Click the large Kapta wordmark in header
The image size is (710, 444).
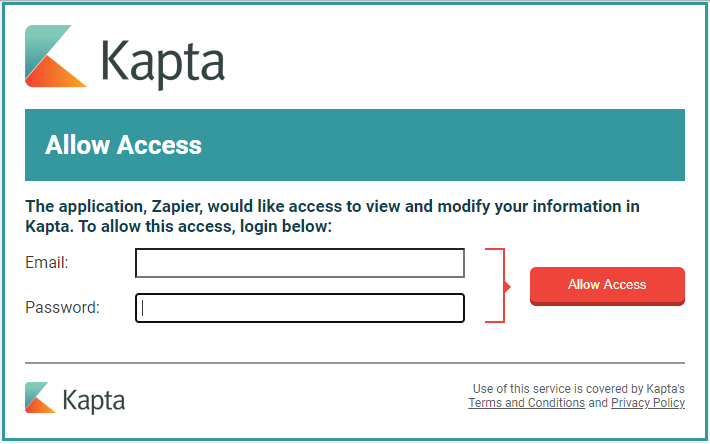pos(163,62)
